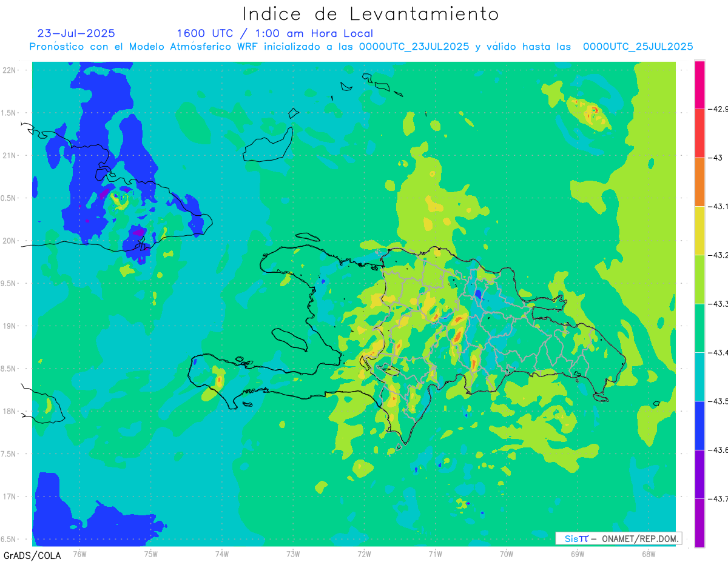Click the '1600 UTC / 1:00 am Hora Local' text

[275, 34]
